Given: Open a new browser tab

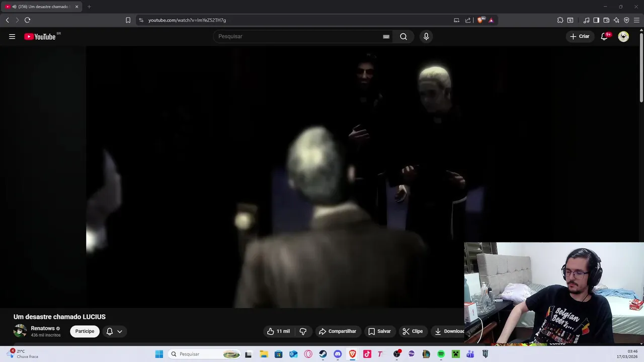Looking at the screenshot, I should coord(89,7).
